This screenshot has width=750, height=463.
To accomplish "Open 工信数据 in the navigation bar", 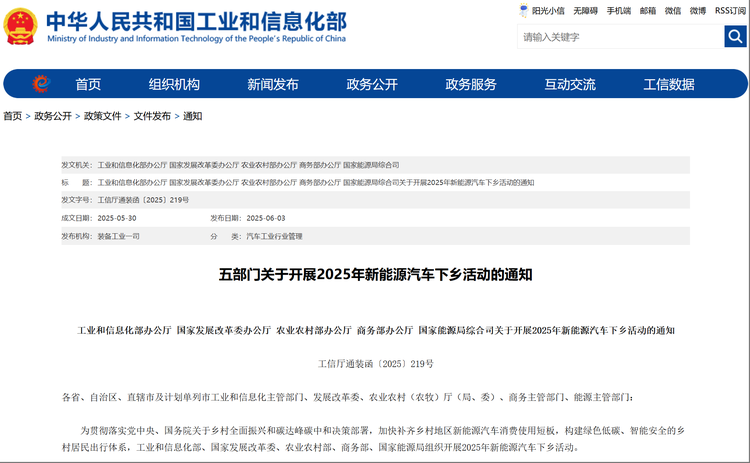I will coord(669,84).
